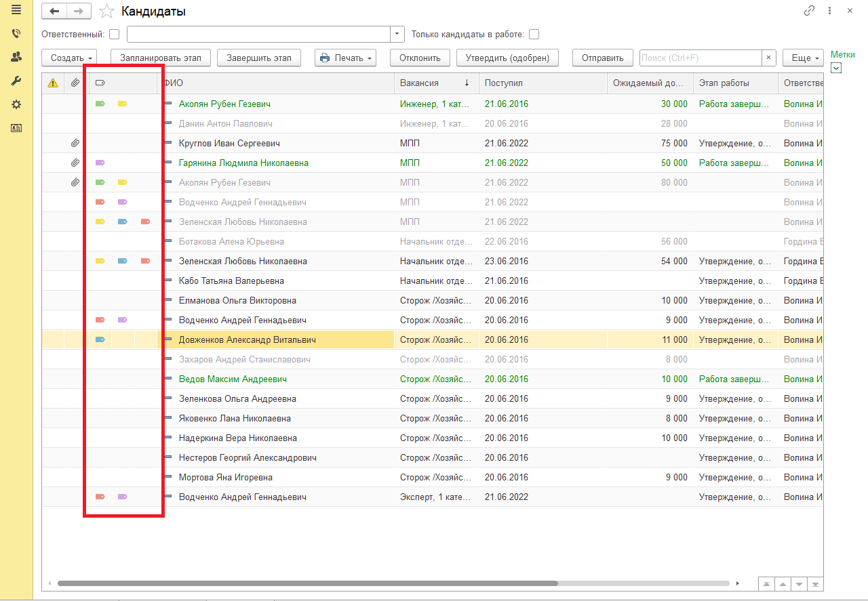868x601 pixels.
Task: Select Круглов Иван Сергеевич name cell
Action: [276, 144]
